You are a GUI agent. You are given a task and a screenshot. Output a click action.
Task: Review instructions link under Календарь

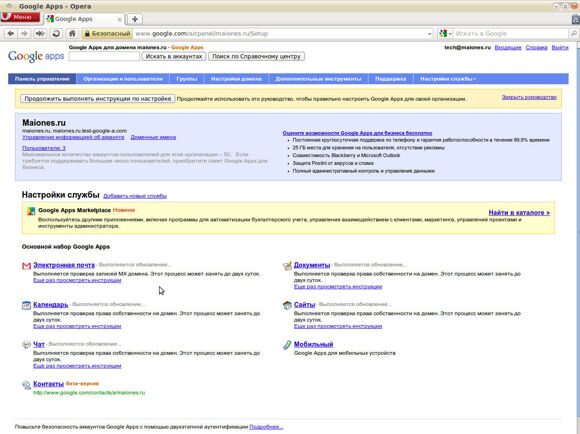77,326
